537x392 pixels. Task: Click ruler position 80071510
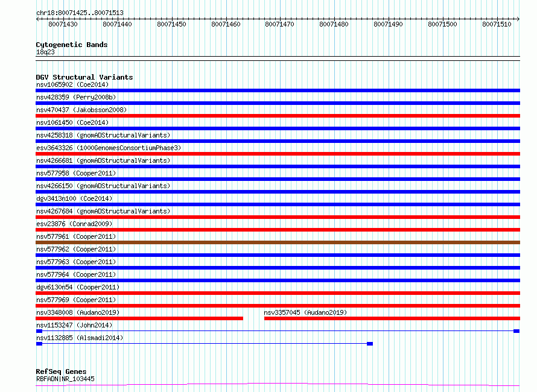click(497, 24)
